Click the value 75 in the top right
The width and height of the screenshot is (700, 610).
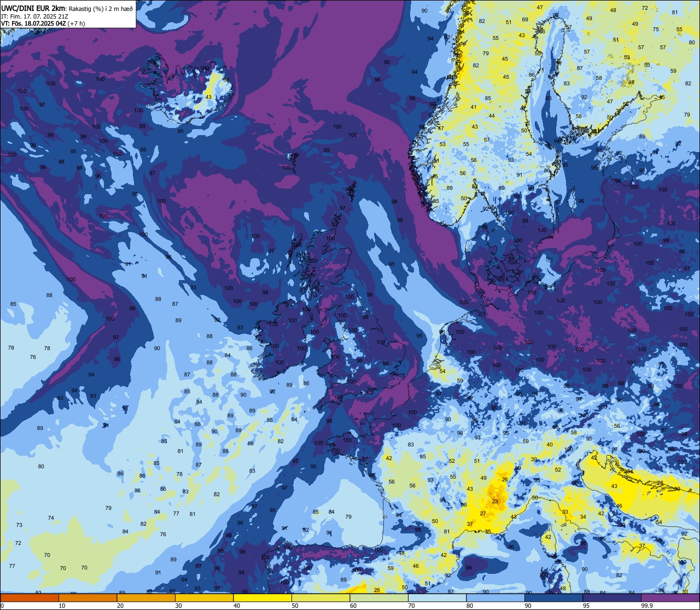click(656, 29)
